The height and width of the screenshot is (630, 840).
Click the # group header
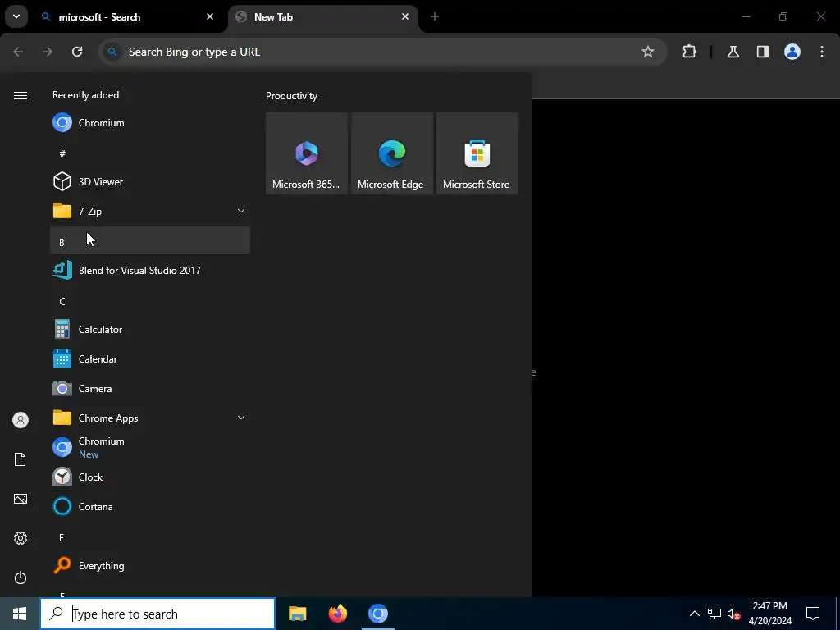(150, 153)
